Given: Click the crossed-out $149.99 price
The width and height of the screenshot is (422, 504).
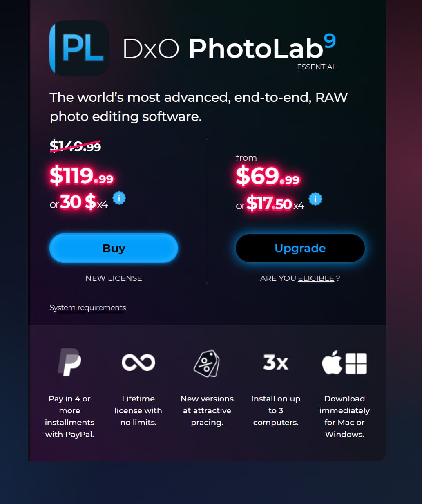Looking at the screenshot, I should (76, 146).
